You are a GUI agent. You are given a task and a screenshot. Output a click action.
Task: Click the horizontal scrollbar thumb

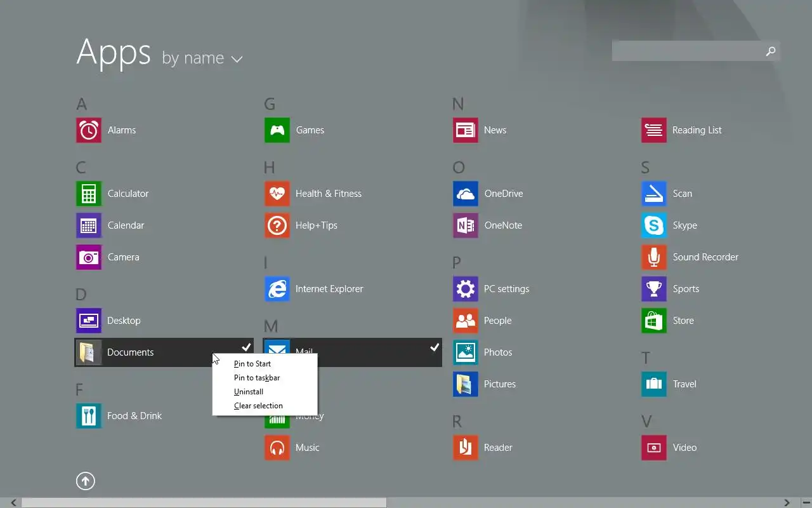(x=204, y=502)
